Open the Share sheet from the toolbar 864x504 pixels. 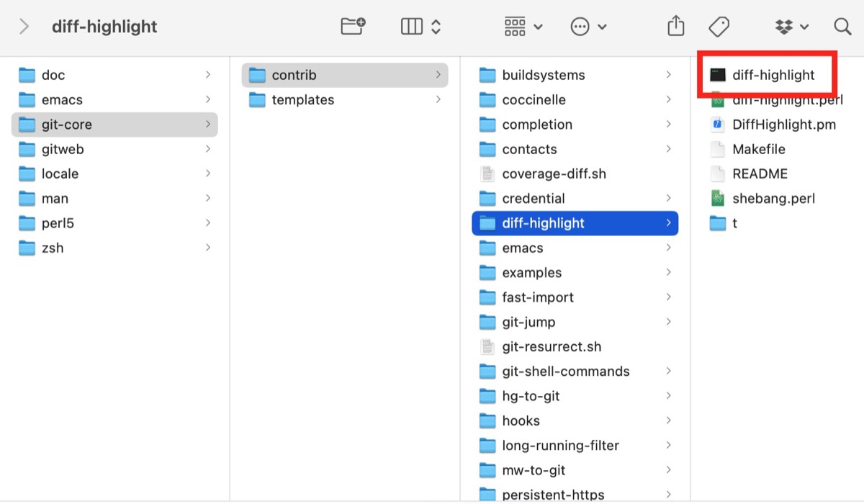point(675,25)
